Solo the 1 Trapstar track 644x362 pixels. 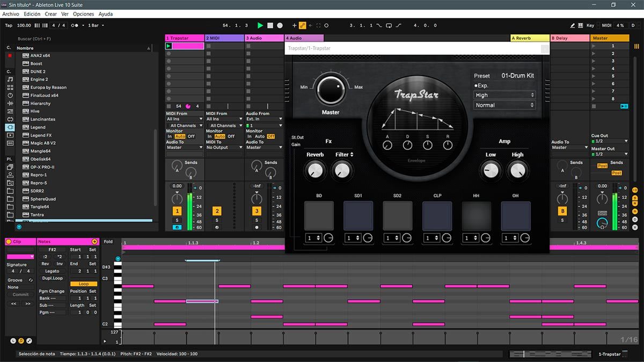coord(177,220)
